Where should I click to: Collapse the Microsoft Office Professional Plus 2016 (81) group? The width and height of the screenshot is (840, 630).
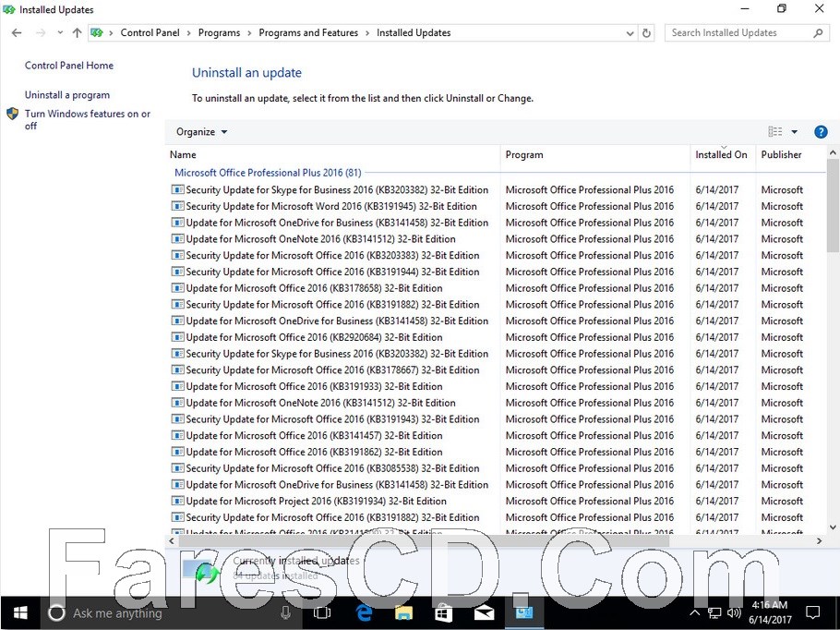pyautogui.click(x=268, y=173)
